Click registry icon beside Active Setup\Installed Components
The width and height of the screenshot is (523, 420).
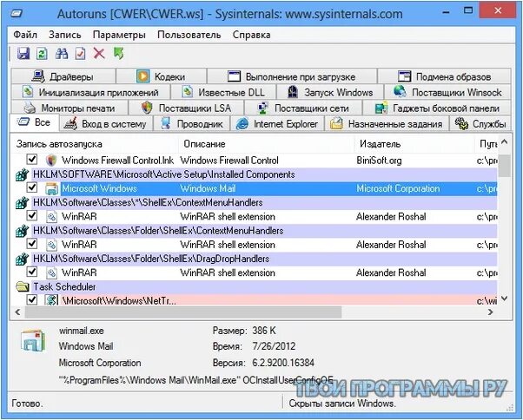[23, 174]
